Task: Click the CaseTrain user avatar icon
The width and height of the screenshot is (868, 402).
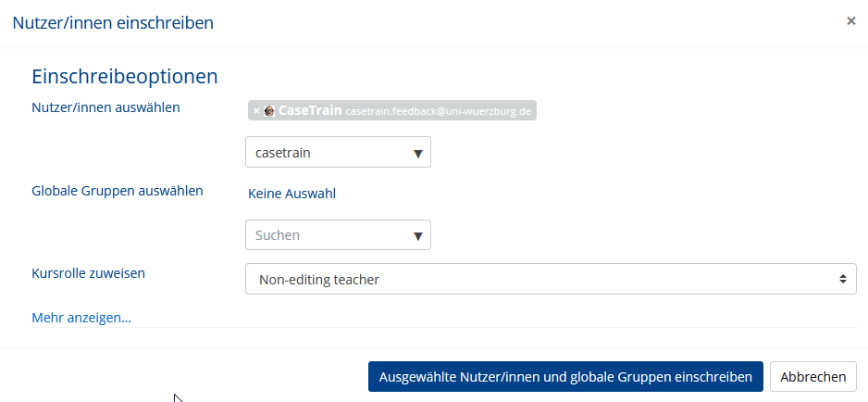Action: click(x=269, y=111)
